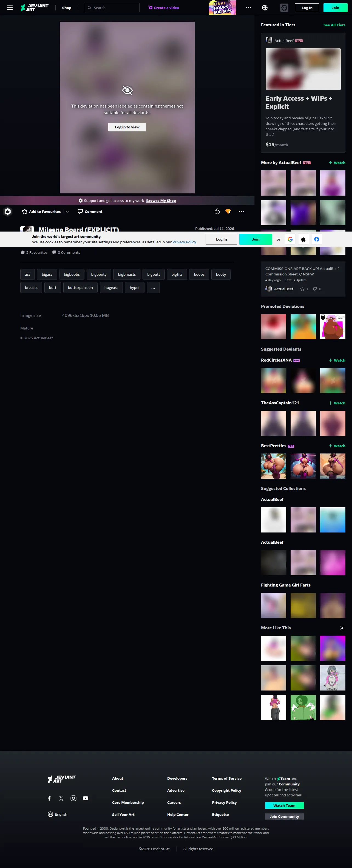Screen dimensions: 352x868
Task: Open the Privacy Policy link in cookie banner
Action: click(184, 242)
